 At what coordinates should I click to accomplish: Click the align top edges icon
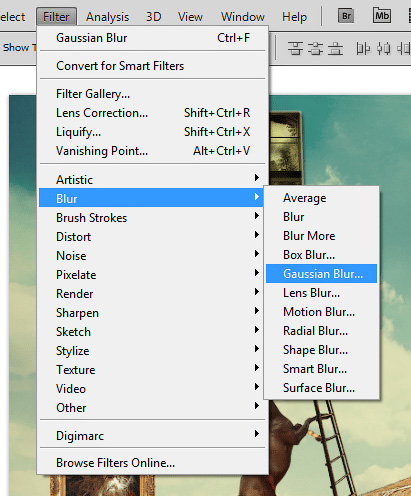click(295, 49)
